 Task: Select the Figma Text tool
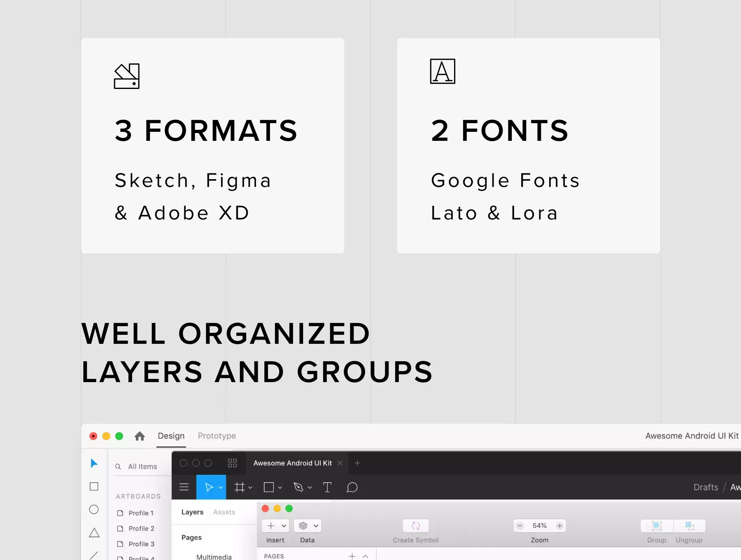pos(327,487)
